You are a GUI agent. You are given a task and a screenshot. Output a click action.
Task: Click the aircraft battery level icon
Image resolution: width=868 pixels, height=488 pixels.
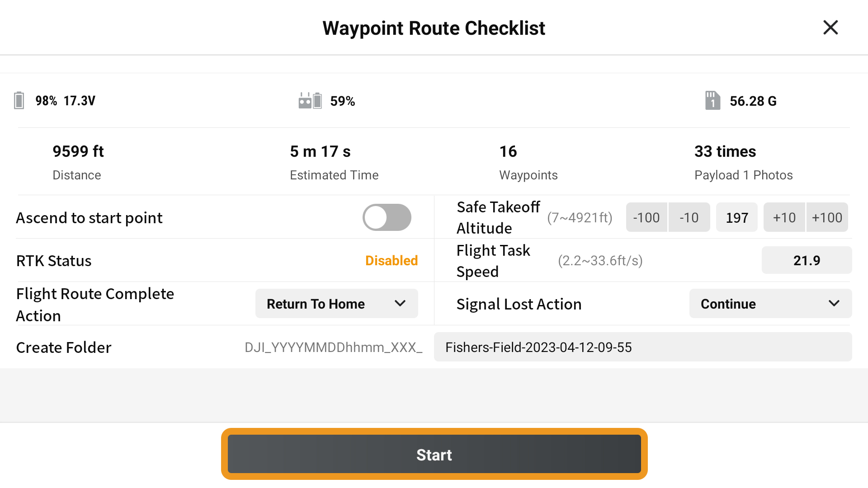pyautogui.click(x=19, y=100)
